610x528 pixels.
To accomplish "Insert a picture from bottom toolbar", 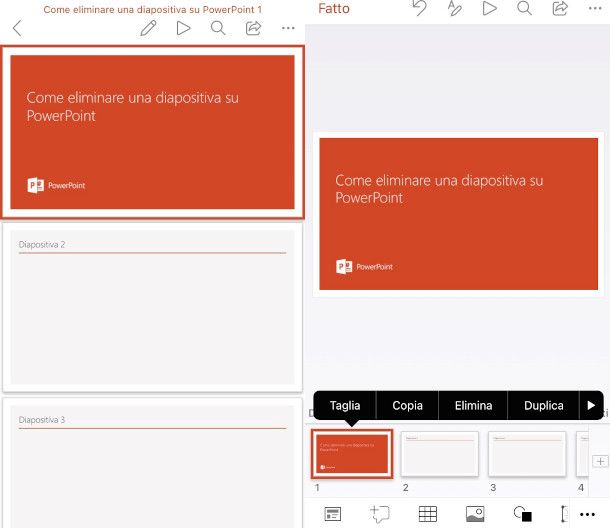I will [x=475, y=514].
